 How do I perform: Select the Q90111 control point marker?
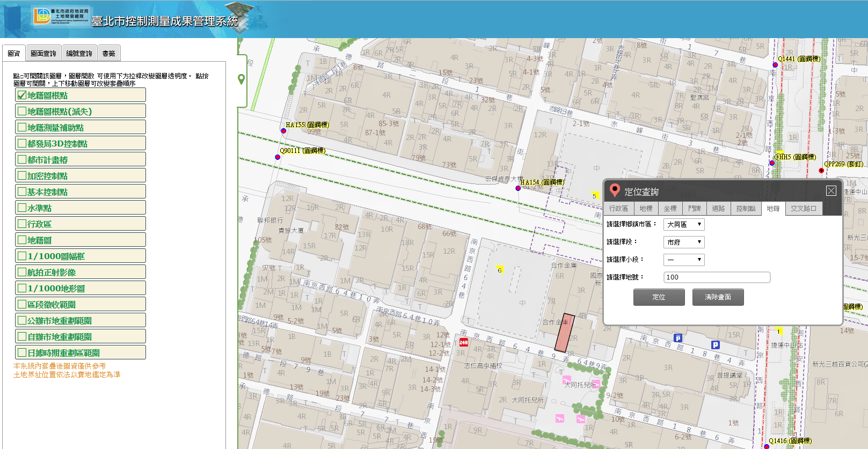(x=278, y=157)
